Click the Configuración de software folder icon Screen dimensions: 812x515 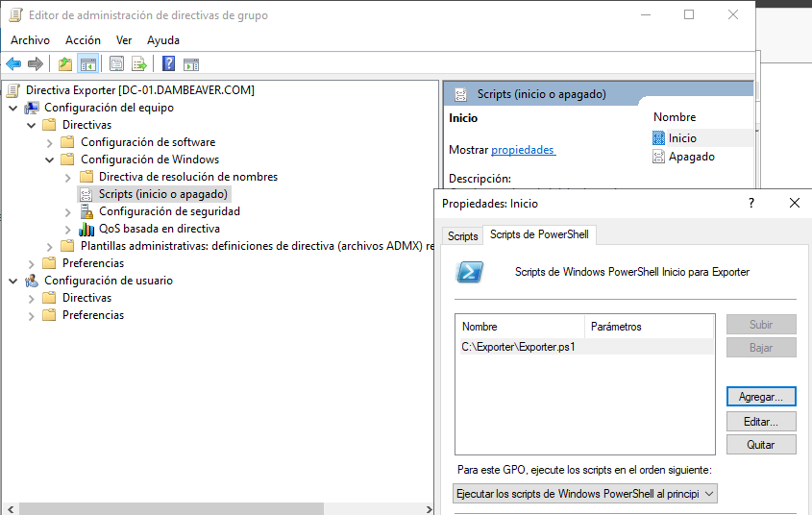pyautogui.click(x=67, y=142)
